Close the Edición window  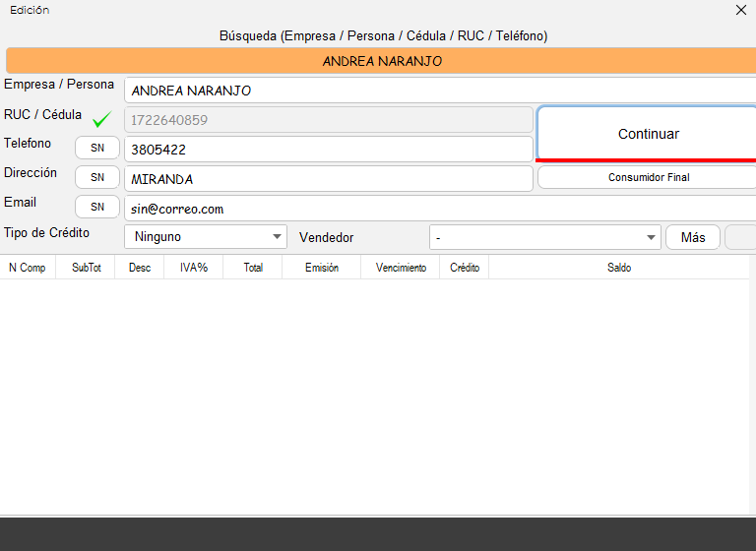tap(741, 10)
